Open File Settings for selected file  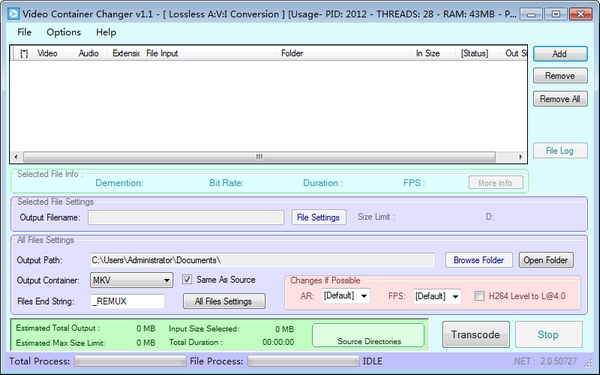click(x=318, y=217)
